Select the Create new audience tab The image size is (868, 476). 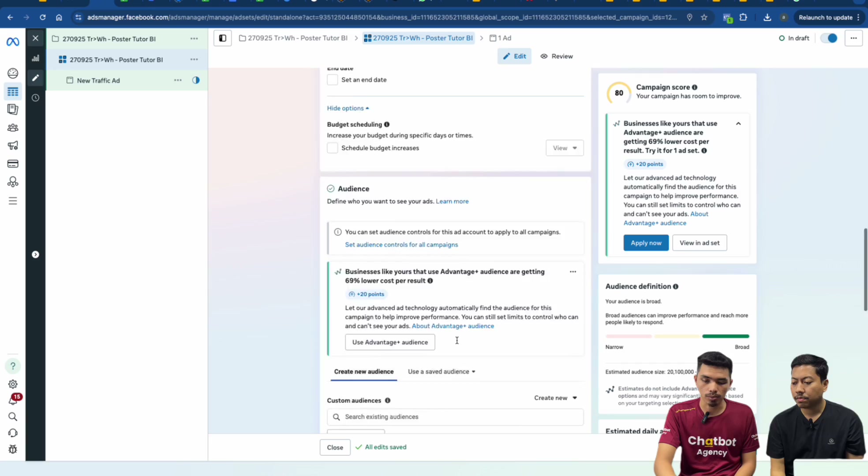[x=364, y=372]
